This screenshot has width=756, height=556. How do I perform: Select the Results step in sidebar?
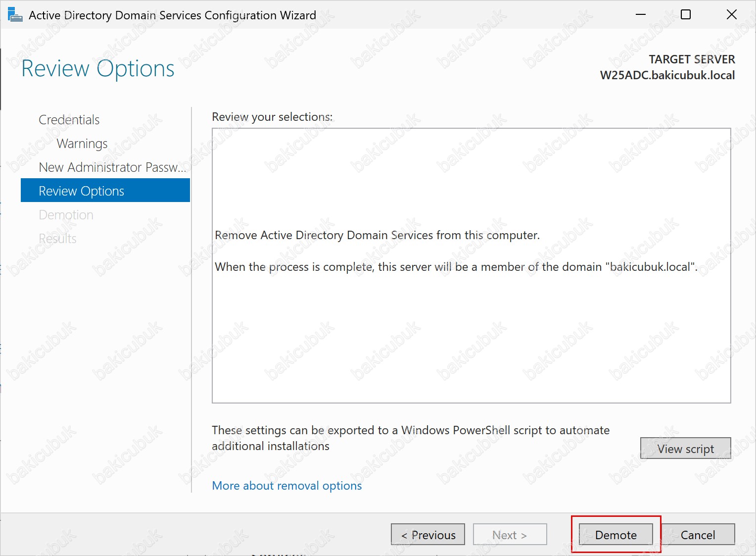pyautogui.click(x=57, y=239)
